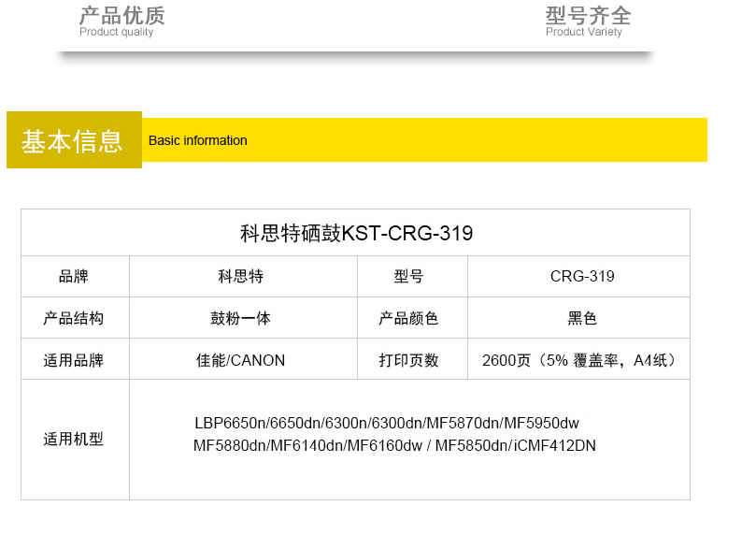The image size is (756, 535).
Task: Select table title 科思特硒鼓KST-CRG-319
Action: (x=356, y=234)
